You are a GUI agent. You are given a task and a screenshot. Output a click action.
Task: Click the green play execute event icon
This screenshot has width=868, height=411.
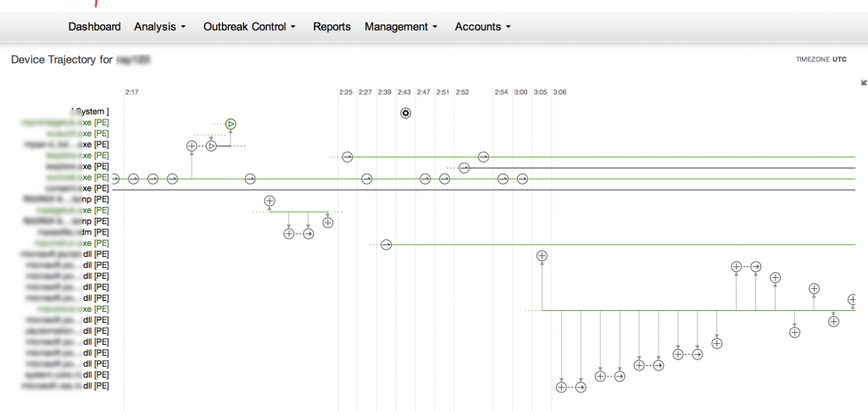[x=231, y=124]
